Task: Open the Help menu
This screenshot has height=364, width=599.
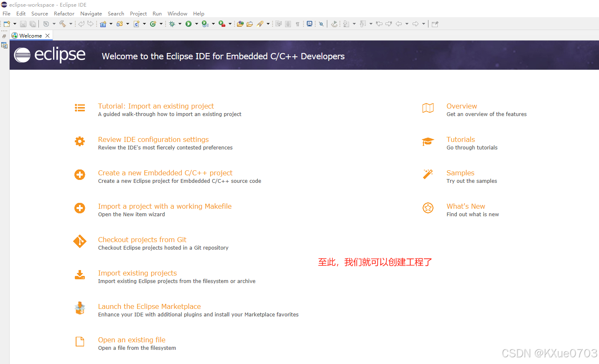Action: (199, 14)
